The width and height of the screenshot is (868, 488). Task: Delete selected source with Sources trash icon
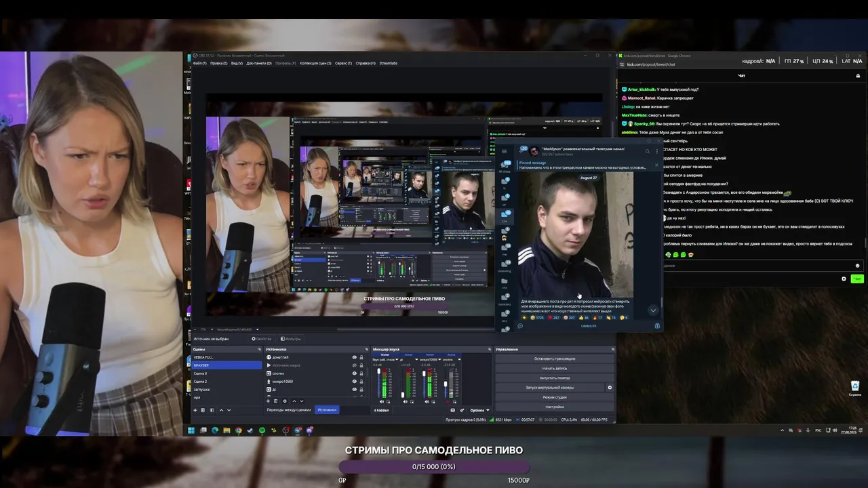coord(275,401)
